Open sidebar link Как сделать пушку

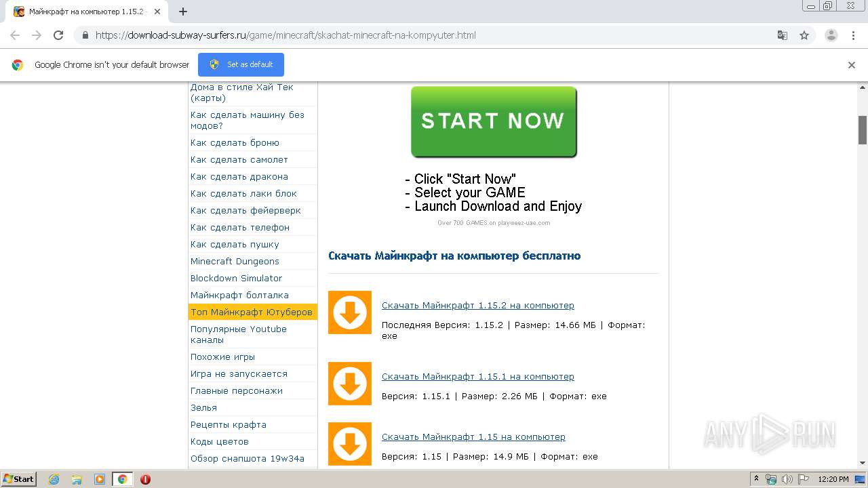tap(235, 245)
